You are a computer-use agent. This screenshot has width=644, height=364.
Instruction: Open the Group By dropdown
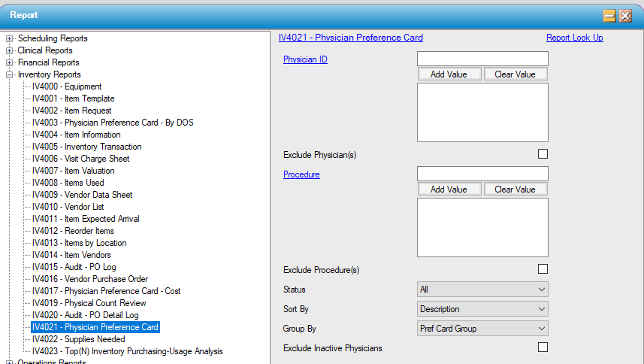click(482, 329)
